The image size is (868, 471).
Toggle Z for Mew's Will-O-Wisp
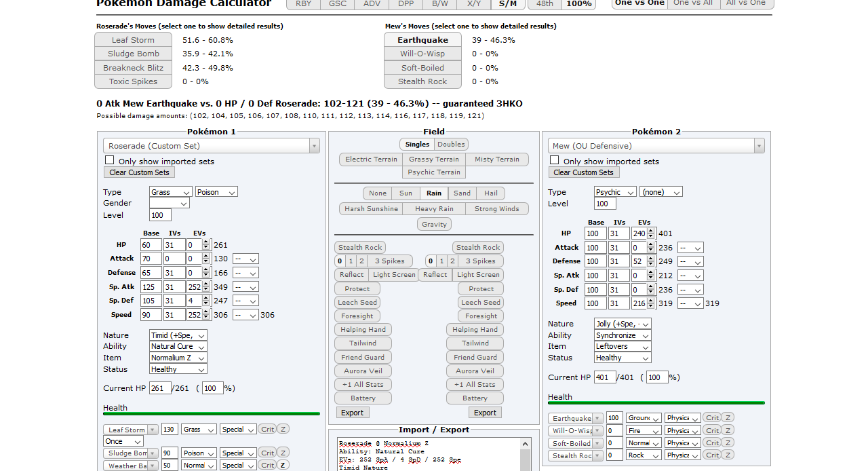[728, 430]
